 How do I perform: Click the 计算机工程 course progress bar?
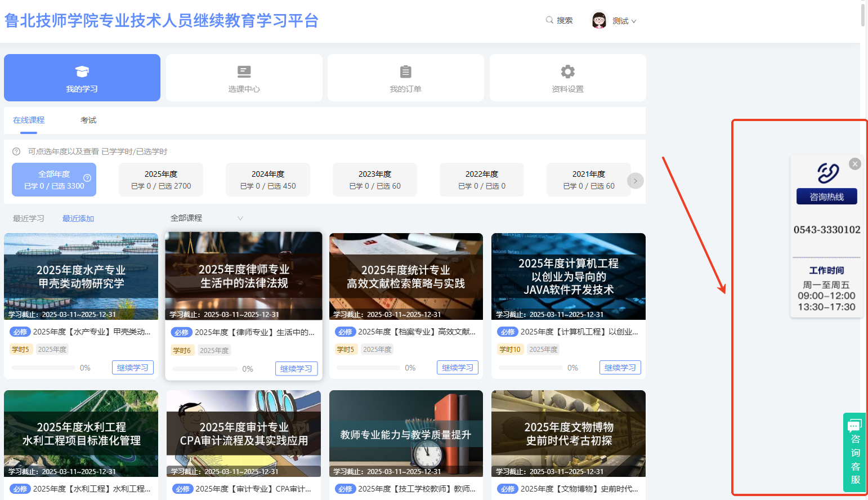click(531, 368)
